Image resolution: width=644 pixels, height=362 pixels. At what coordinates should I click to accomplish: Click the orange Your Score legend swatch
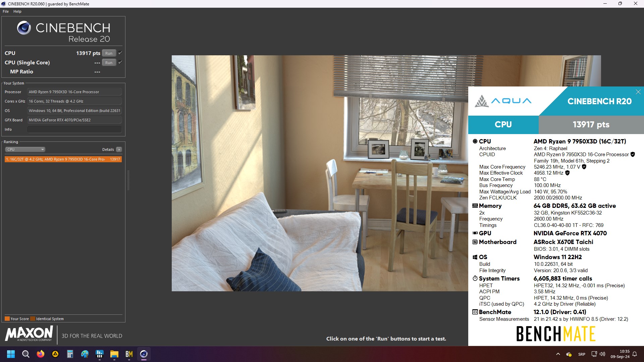pyautogui.click(x=7, y=319)
